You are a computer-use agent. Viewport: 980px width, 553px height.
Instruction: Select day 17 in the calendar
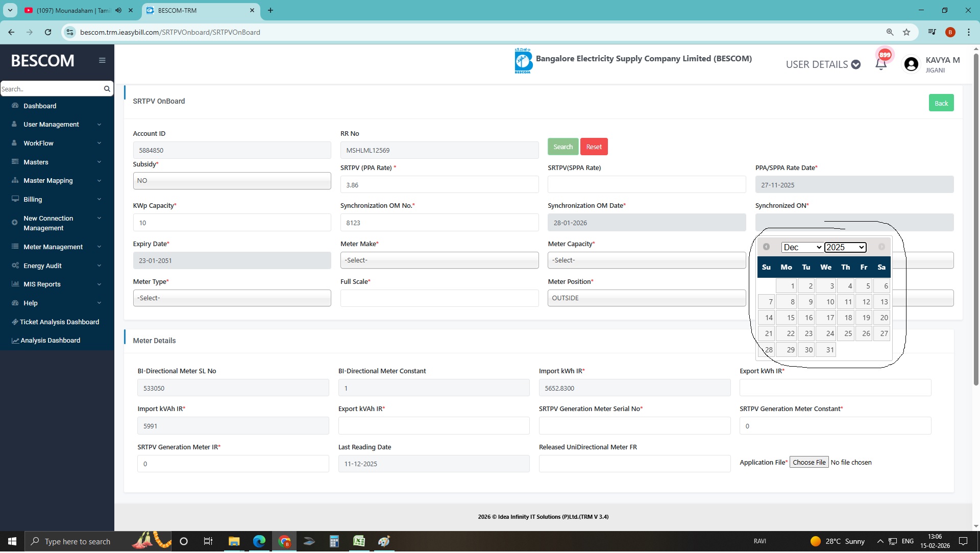point(826,318)
